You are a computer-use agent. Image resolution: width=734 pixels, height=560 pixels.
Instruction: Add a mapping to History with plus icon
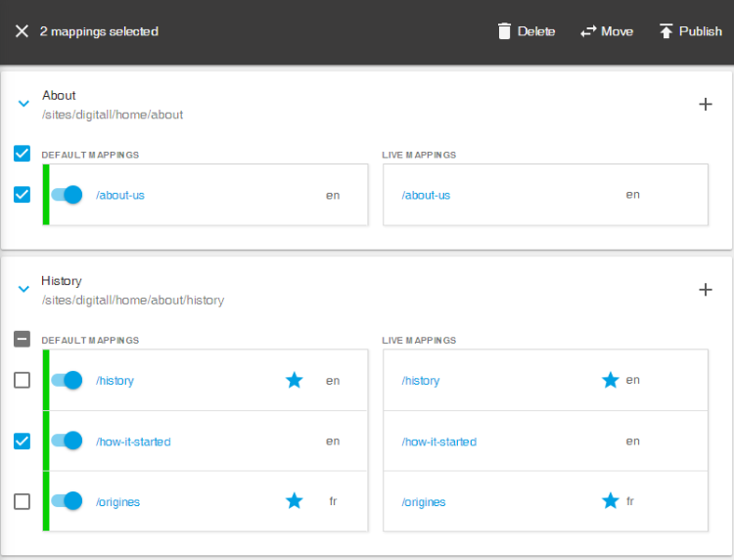(706, 290)
